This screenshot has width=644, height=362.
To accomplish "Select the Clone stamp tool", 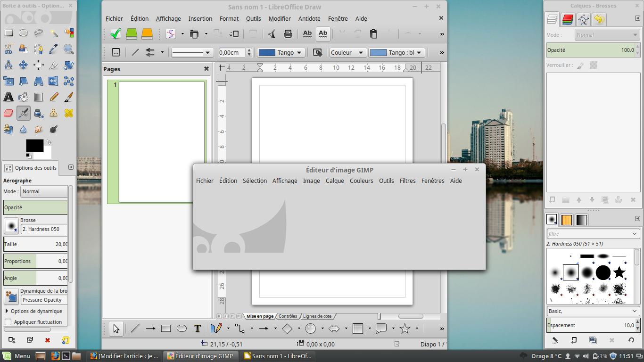I will (54, 113).
